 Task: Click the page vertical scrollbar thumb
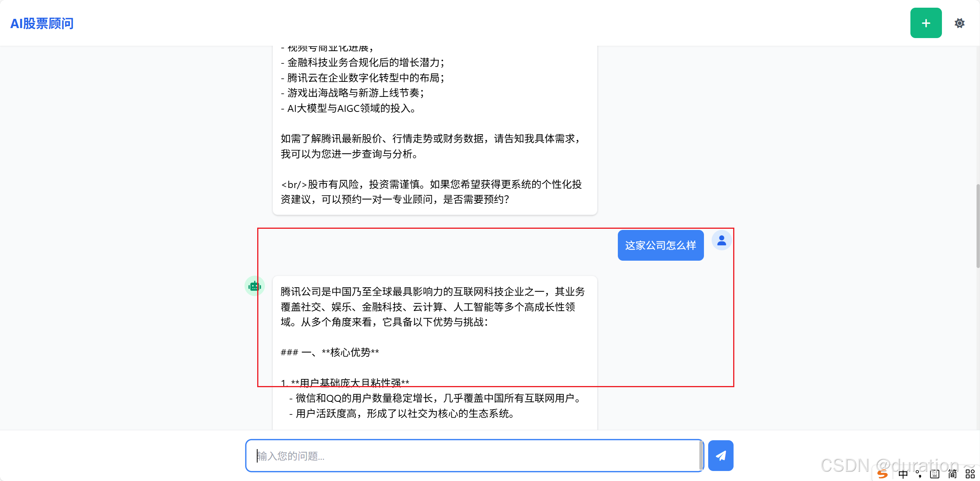tap(977, 226)
